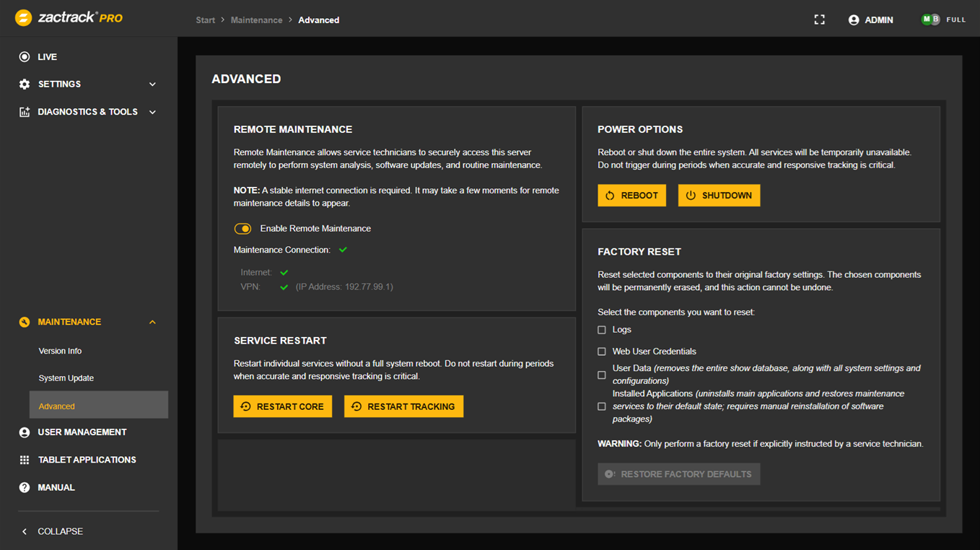Check the Logs checkbox

click(602, 330)
